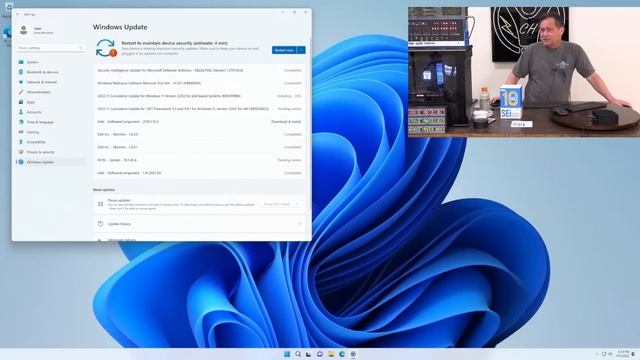Open the Update history row
640x360 pixels.
pyautogui.click(x=199, y=224)
